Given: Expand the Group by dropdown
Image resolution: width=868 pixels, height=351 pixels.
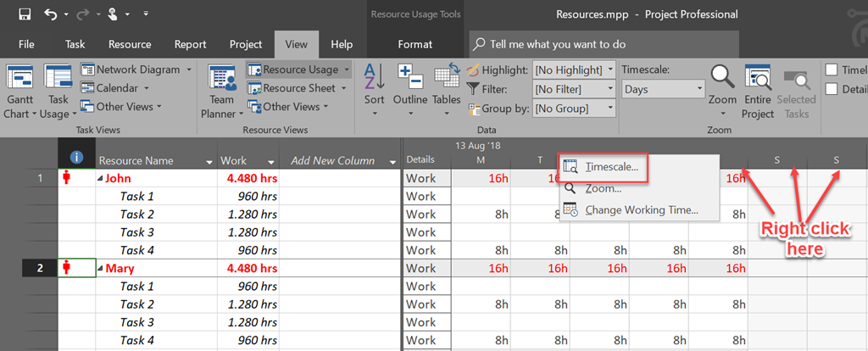Looking at the screenshot, I should 573,108.
